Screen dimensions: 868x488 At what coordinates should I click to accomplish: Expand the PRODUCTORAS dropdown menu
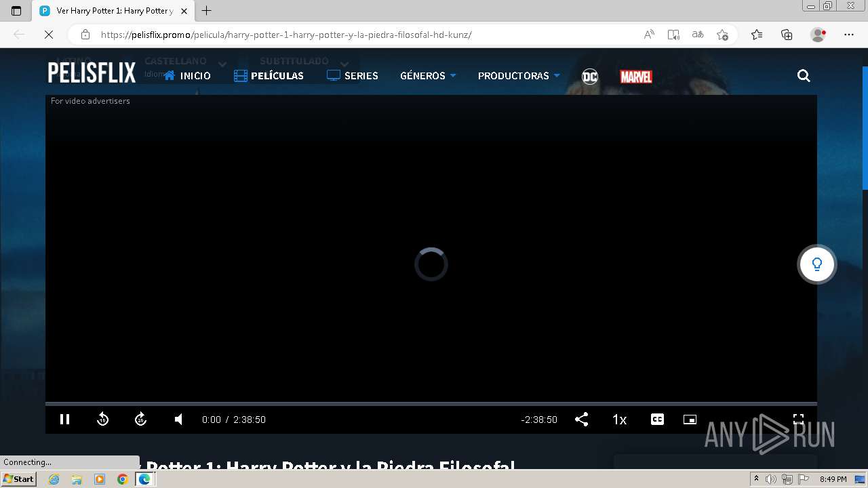coord(519,76)
